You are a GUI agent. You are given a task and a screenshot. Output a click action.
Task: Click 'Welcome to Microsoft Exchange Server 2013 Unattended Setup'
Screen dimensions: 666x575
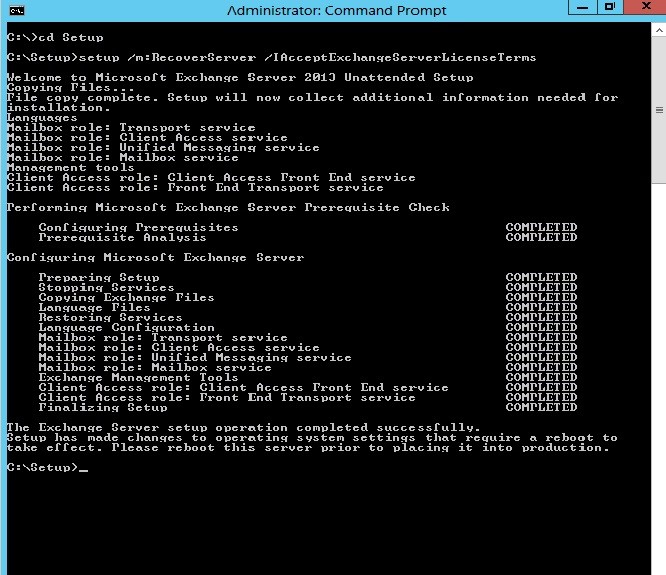(240, 78)
